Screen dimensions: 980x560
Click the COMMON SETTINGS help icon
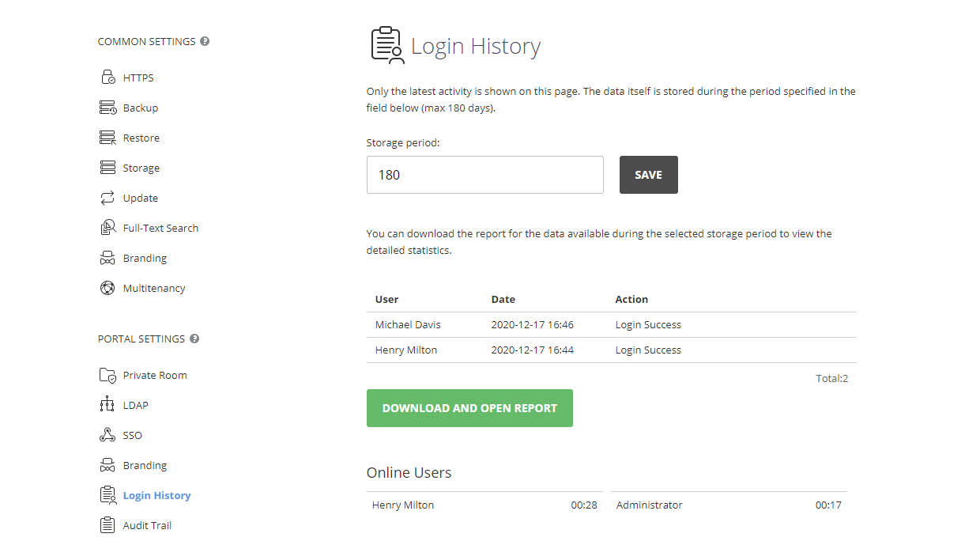click(205, 40)
